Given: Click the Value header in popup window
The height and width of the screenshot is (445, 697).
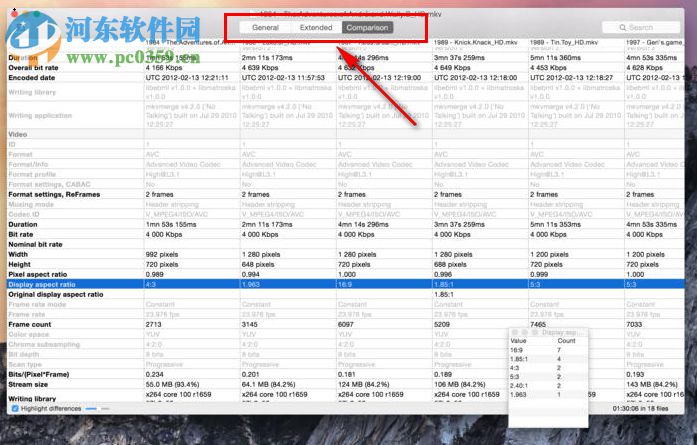Looking at the screenshot, I should 518,341.
